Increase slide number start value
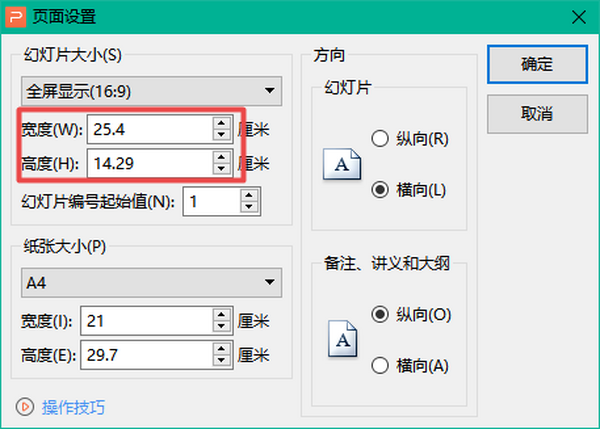 point(249,195)
